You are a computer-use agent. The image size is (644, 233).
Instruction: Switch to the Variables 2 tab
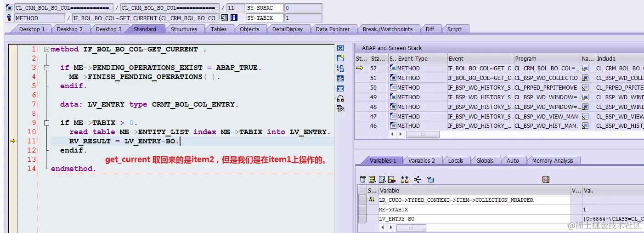pos(422,160)
